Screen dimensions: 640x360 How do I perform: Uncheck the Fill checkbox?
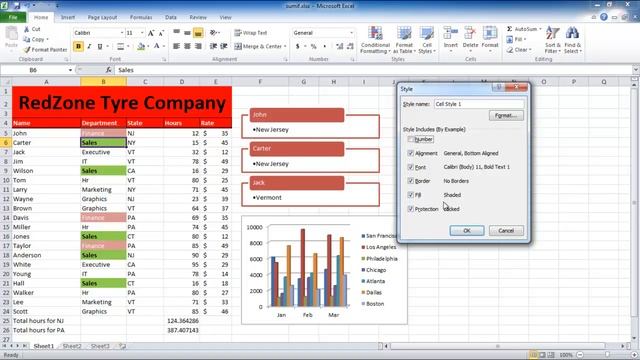click(x=411, y=195)
